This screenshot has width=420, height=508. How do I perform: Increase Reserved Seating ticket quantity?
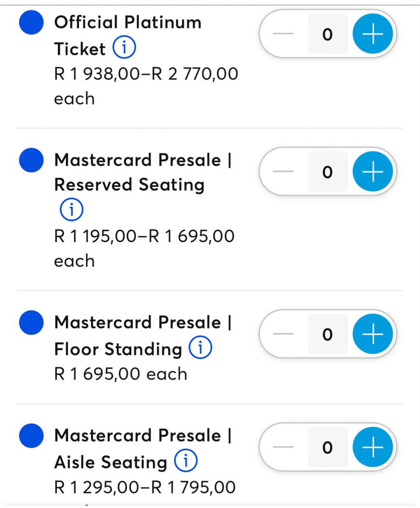point(373,172)
